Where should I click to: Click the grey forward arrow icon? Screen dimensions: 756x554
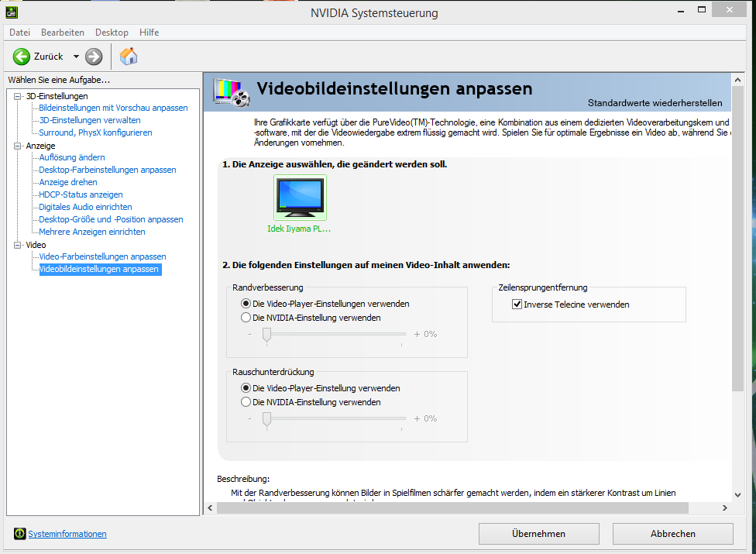coord(94,57)
